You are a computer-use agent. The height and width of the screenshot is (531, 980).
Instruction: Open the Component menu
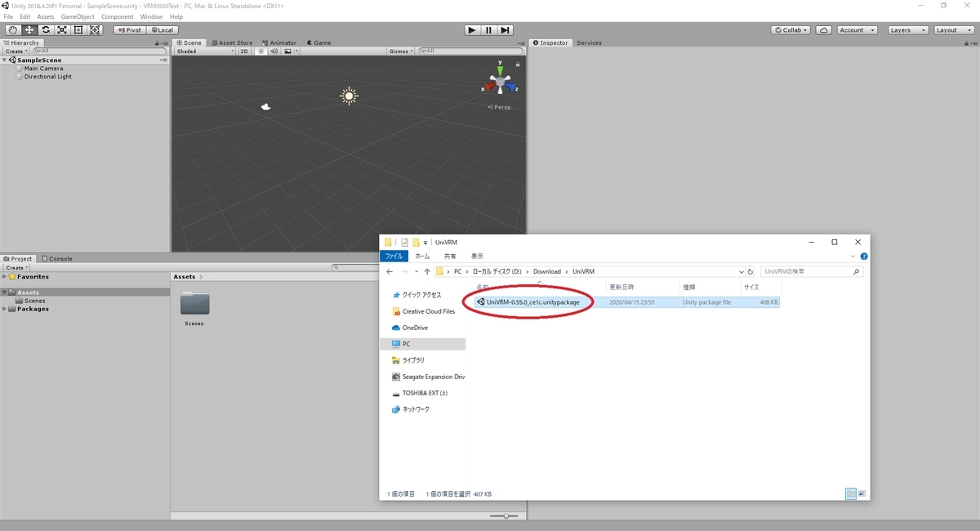(x=118, y=16)
